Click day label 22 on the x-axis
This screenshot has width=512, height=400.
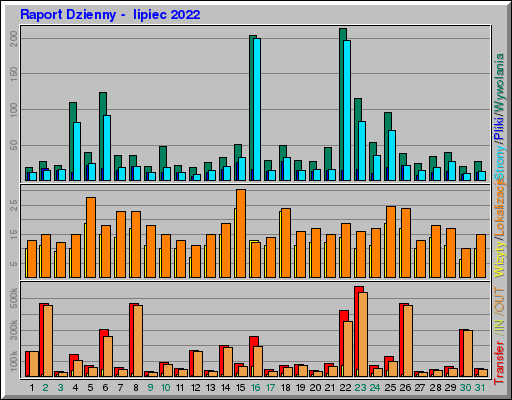point(345,388)
